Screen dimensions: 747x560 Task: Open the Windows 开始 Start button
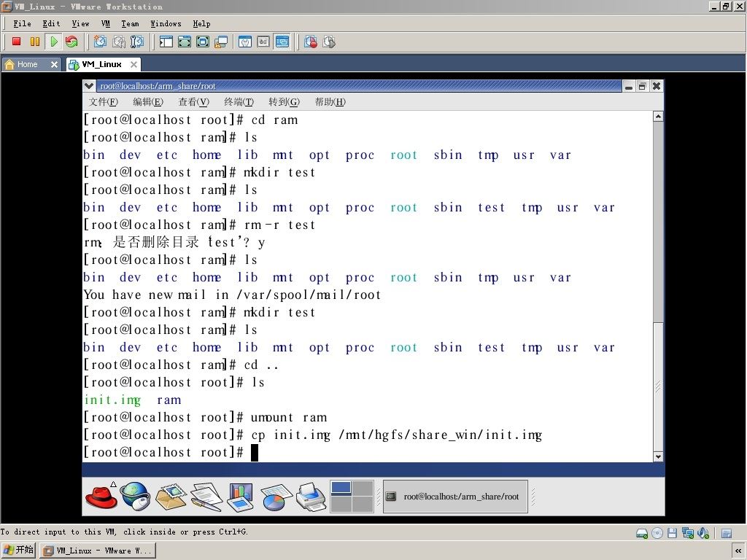[x=18, y=550]
